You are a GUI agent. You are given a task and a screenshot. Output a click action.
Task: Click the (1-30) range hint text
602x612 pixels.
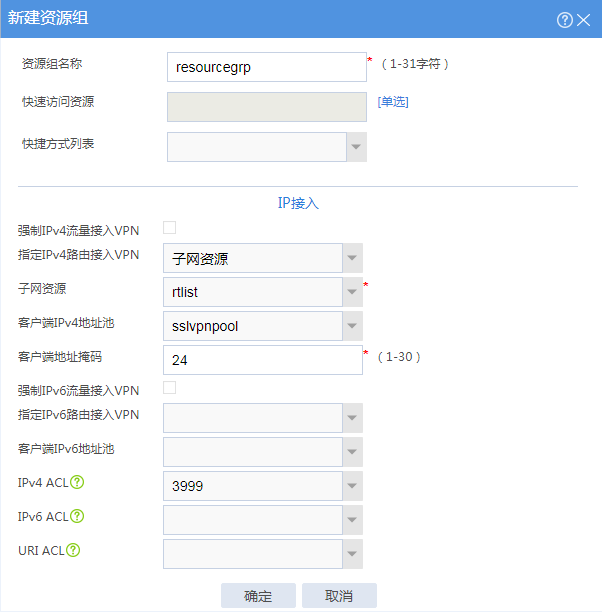(399, 357)
